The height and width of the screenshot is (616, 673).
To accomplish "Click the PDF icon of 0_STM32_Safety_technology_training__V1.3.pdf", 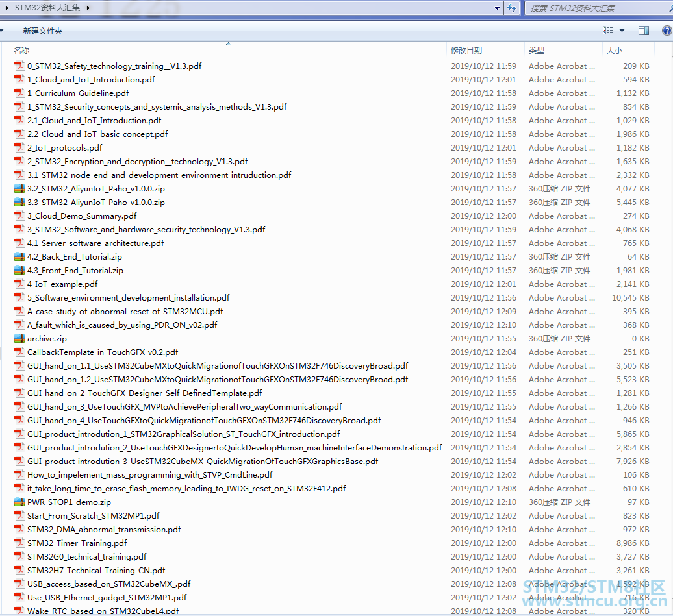I will tap(19, 66).
